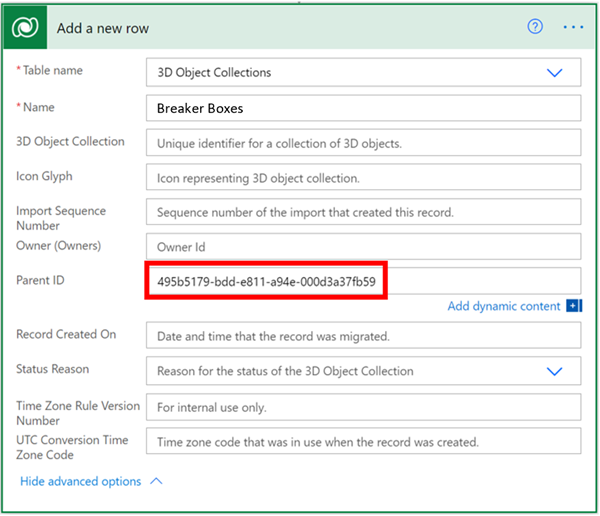Click the Add a new row title

pos(103,28)
